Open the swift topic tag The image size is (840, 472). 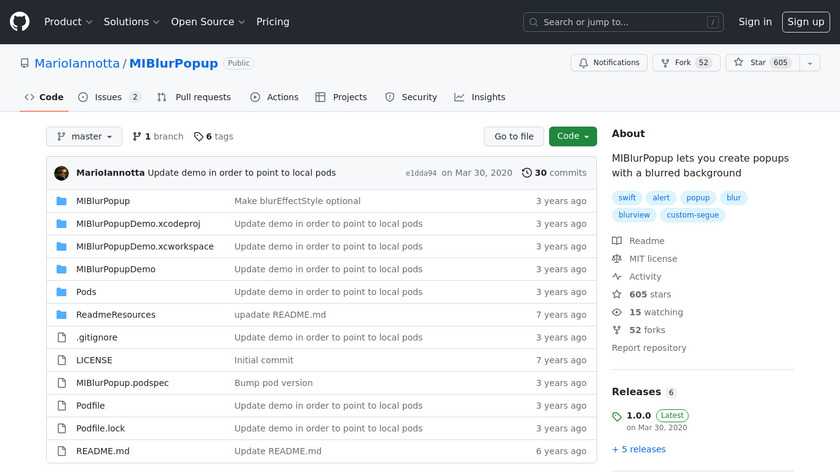click(627, 198)
